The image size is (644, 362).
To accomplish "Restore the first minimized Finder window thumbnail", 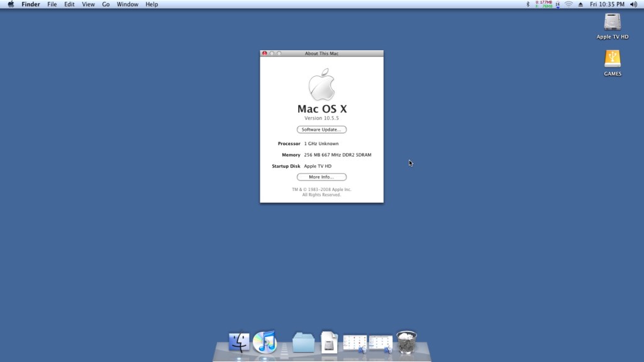I will pos(356,342).
